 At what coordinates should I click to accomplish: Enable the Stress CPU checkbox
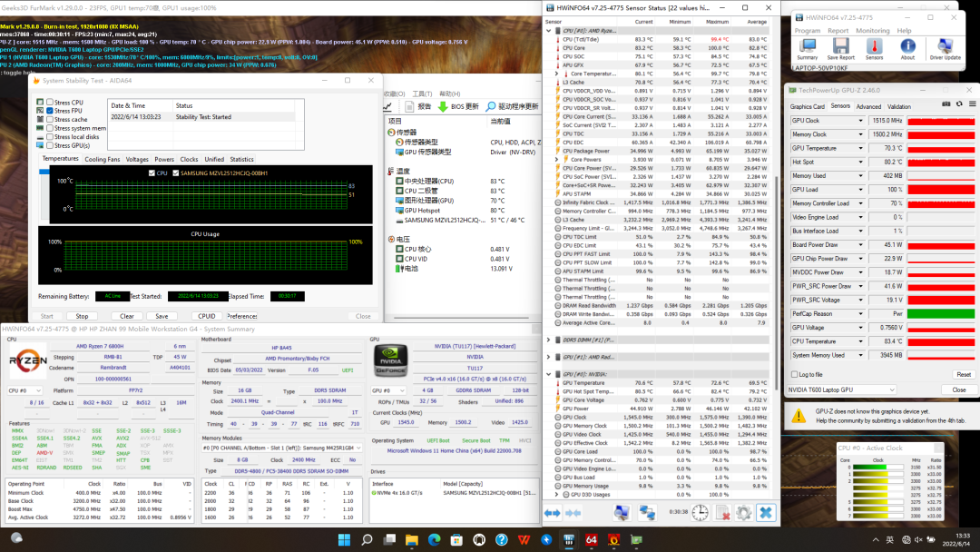click(49, 103)
